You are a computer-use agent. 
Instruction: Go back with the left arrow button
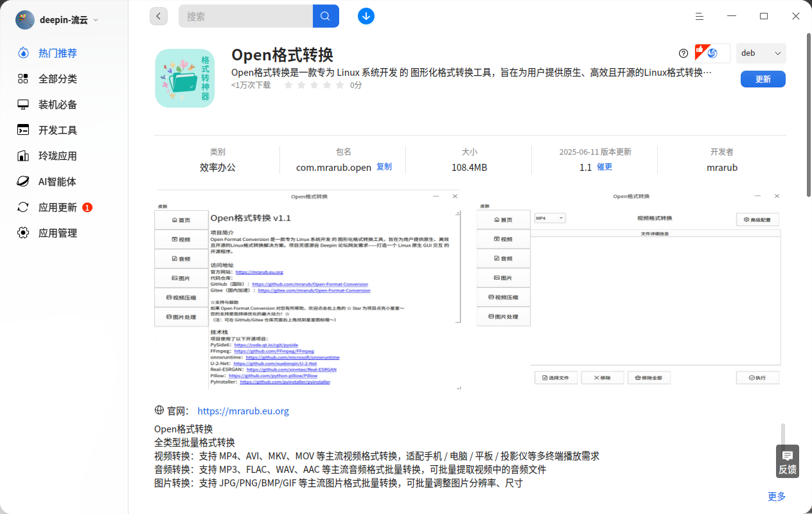(159, 16)
